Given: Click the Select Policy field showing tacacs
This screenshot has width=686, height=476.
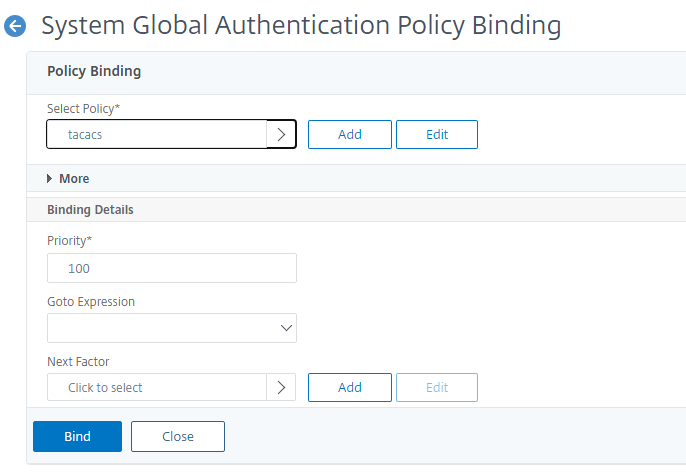Looking at the screenshot, I should coord(157,134).
